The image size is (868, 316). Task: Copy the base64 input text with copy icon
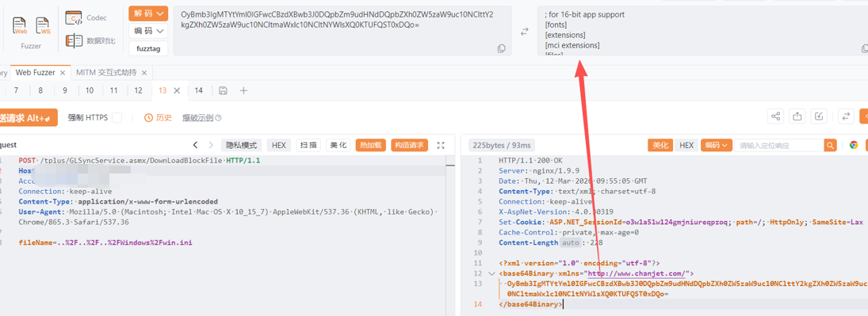(x=502, y=48)
